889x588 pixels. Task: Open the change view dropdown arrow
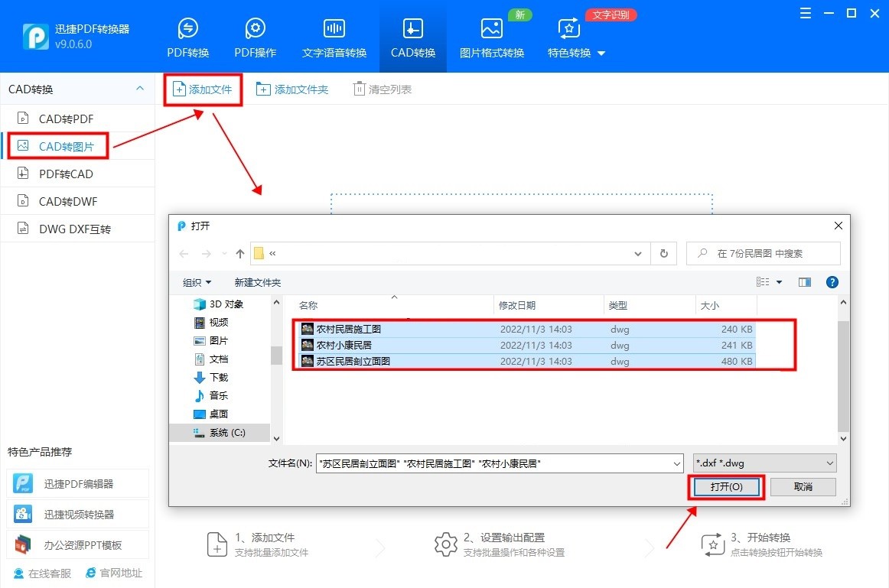(778, 282)
